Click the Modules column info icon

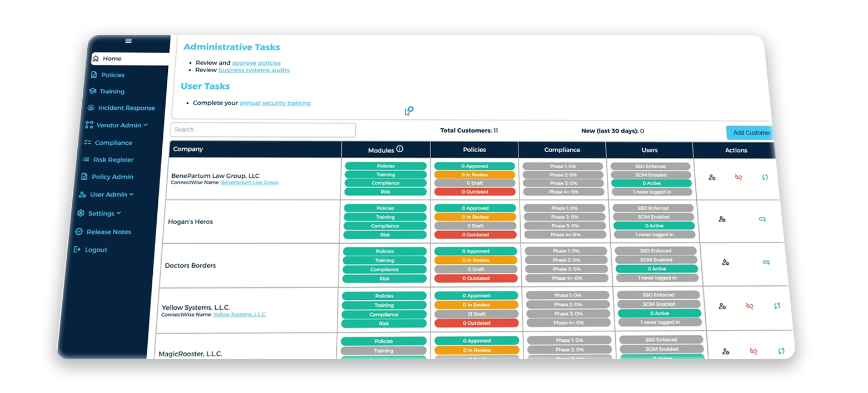point(400,149)
